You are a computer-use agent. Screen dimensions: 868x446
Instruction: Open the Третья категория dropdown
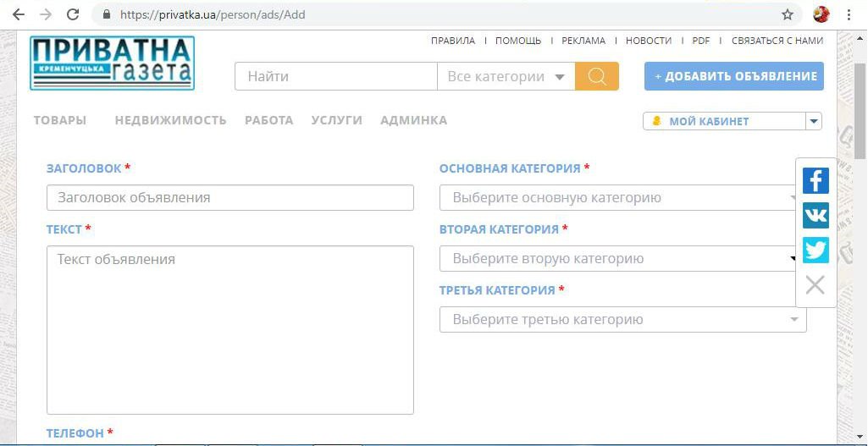point(622,320)
